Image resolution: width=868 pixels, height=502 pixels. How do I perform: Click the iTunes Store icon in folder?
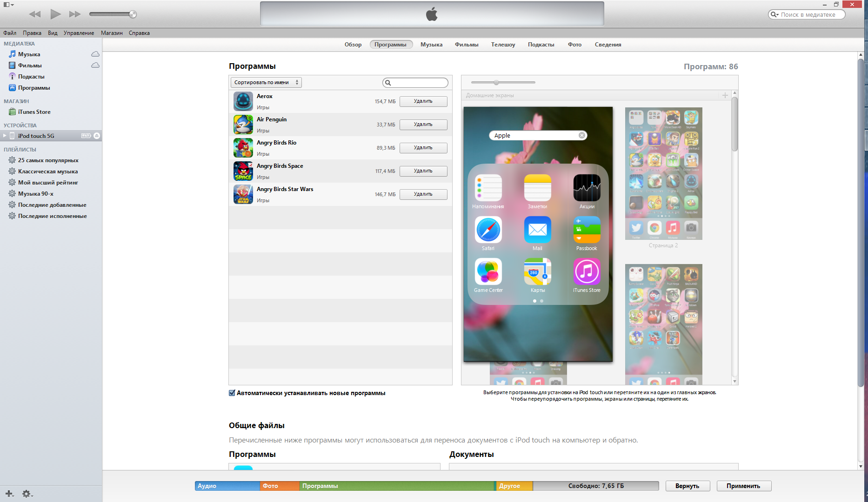coord(587,271)
